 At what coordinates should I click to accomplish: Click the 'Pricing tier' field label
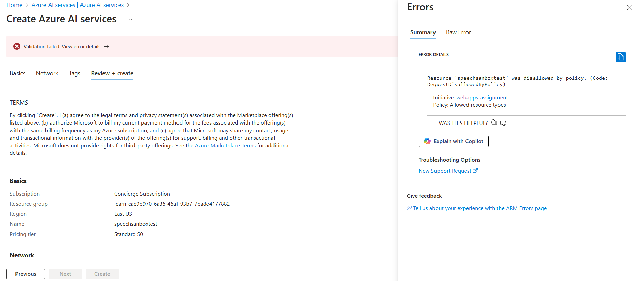tap(23, 234)
